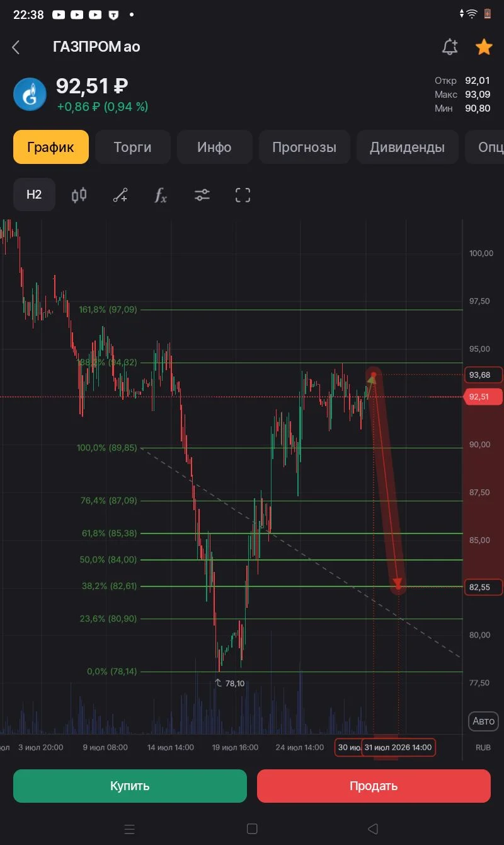Open the Прогнозы tab

pos(304,147)
